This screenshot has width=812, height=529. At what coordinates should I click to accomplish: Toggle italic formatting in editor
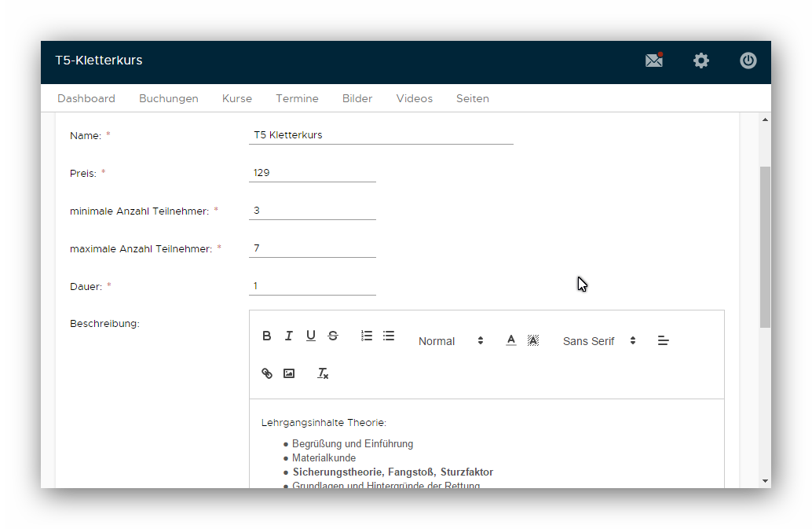pos(289,336)
